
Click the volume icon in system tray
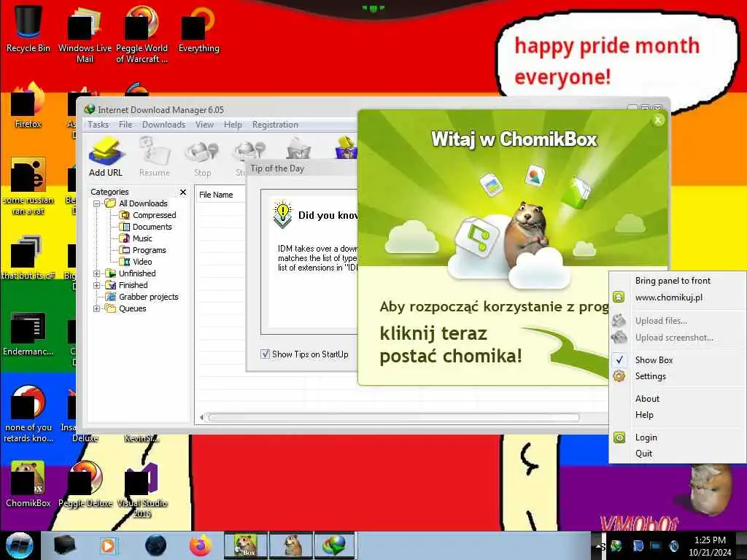pyautogui.click(x=673, y=545)
